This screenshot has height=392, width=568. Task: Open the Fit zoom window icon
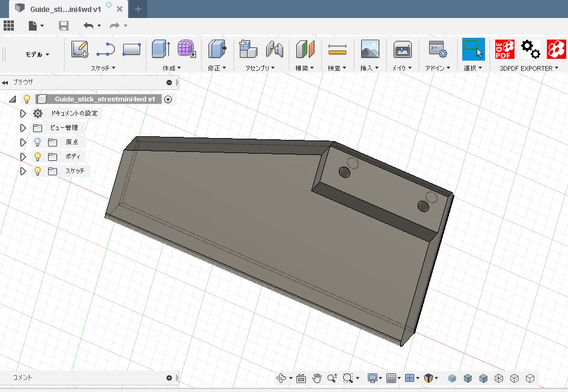(x=348, y=378)
